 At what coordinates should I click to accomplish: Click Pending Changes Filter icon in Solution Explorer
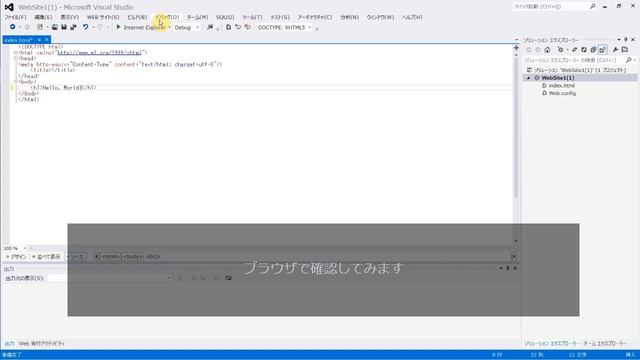[560, 50]
